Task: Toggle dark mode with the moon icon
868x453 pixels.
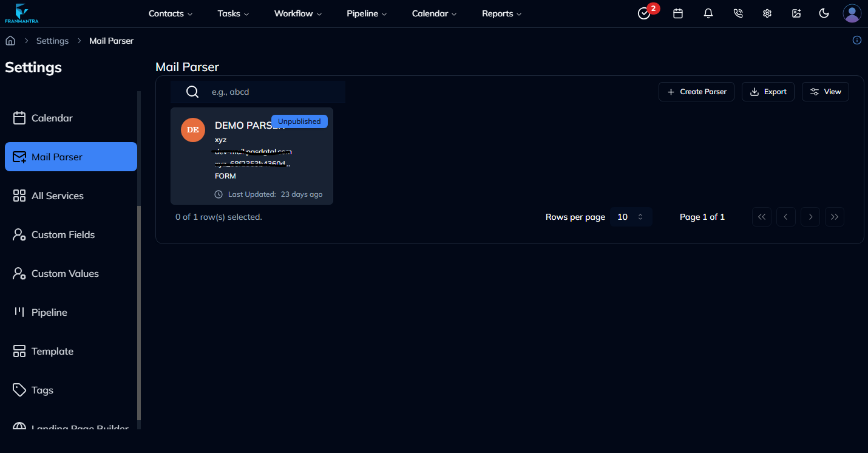Action: click(824, 13)
